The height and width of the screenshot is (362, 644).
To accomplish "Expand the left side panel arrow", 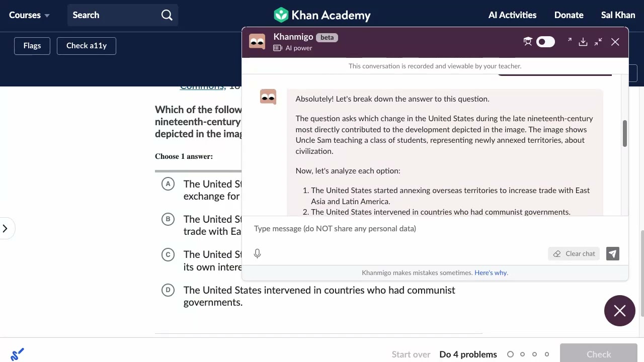I will [5, 229].
